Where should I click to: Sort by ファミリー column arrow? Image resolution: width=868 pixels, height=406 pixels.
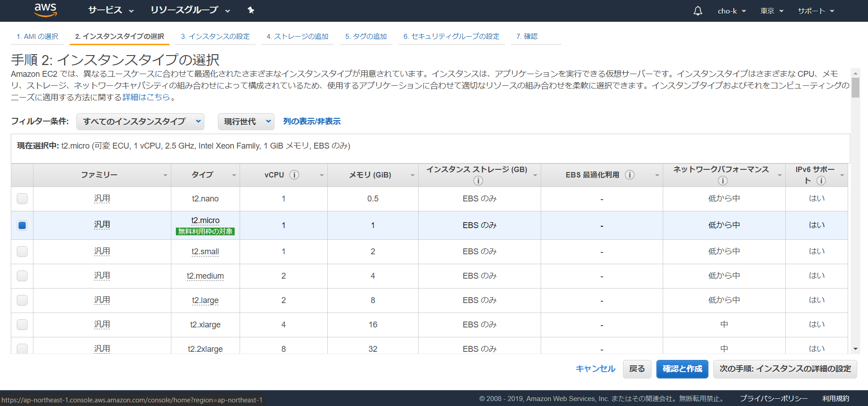pyautogui.click(x=165, y=175)
